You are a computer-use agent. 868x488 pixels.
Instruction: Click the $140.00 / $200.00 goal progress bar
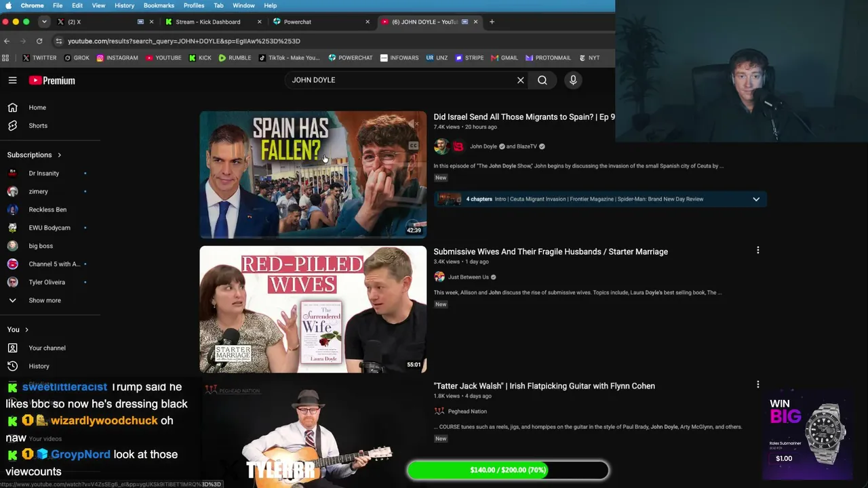click(x=508, y=470)
